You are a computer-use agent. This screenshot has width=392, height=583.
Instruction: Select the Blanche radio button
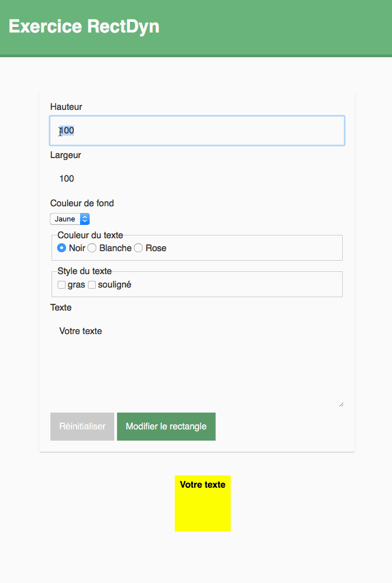[x=92, y=248]
